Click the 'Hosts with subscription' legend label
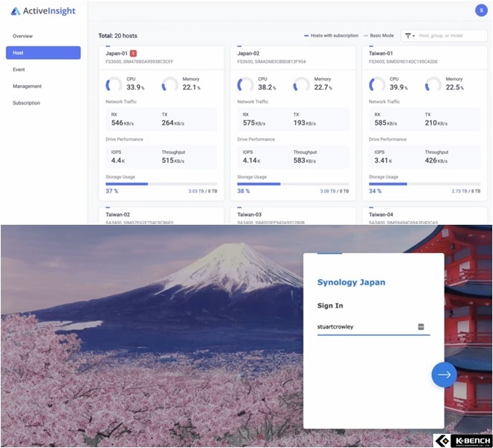The image size is (493, 448). (334, 36)
